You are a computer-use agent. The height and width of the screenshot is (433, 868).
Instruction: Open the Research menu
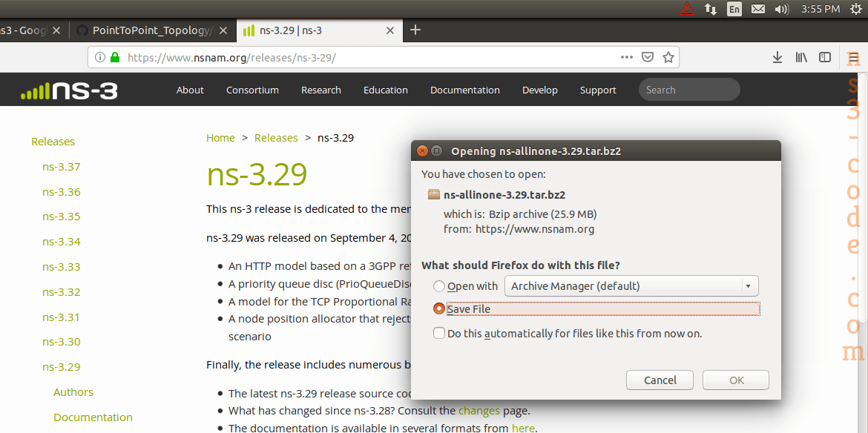[321, 90]
